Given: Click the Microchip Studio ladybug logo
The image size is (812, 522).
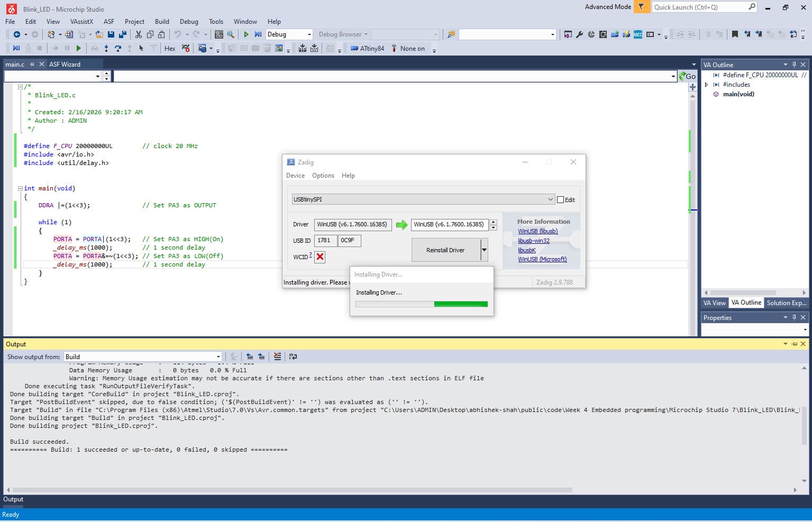Looking at the screenshot, I should (x=11, y=9).
